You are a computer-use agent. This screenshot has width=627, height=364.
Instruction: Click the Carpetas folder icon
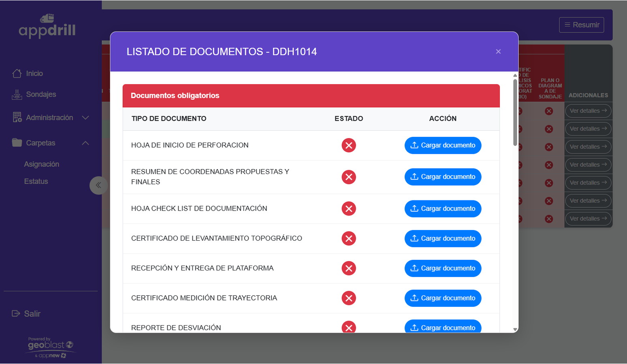coord(17,143)
